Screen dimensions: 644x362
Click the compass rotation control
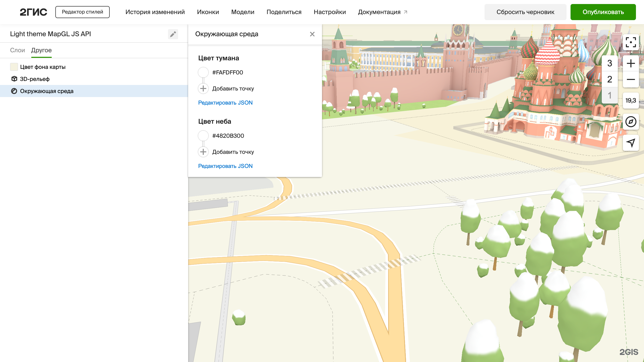click(631, 122)
